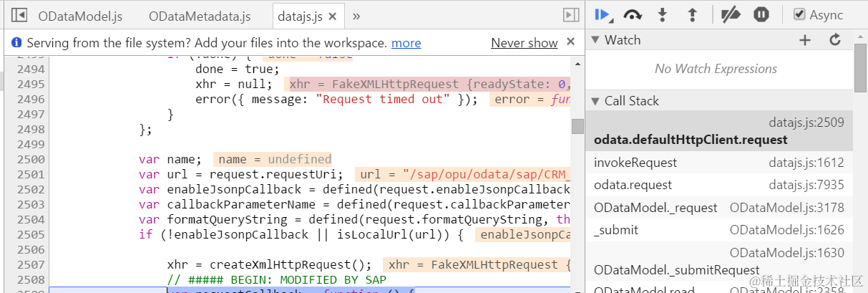Click 'No Watch Expressions' text
868x293 pixels.
pos(716,69)
